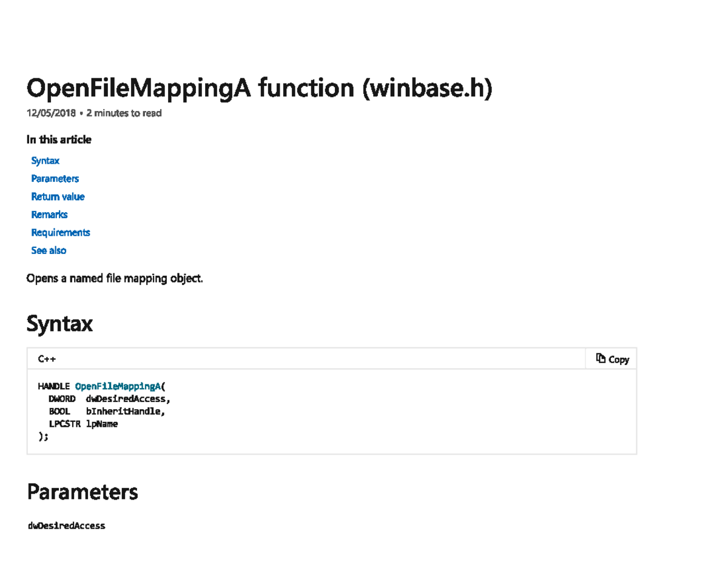
Task: Click the OpenFileMappingA link in the code block
Action: (117, 386)
